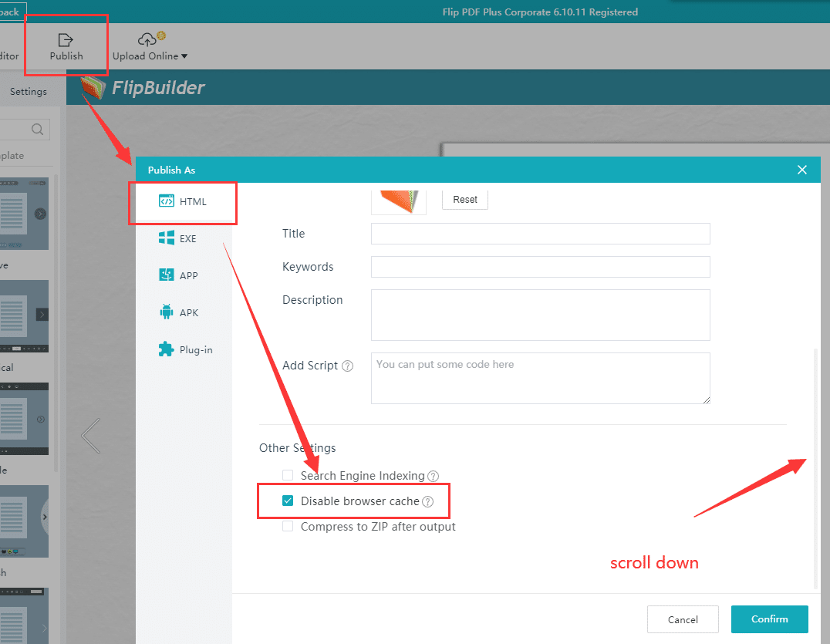Select the HTML publish format tab
Screen dimensions: 830x644
coord(183,201)
